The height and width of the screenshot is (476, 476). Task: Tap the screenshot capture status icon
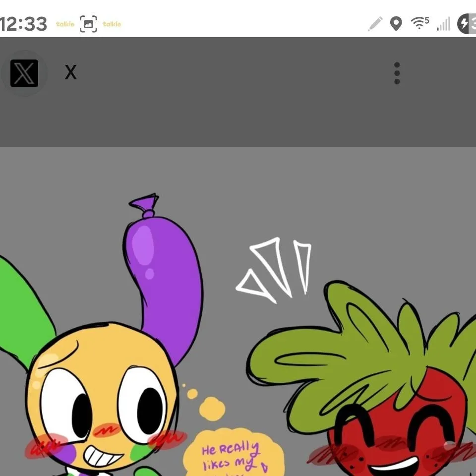[88, 24]
